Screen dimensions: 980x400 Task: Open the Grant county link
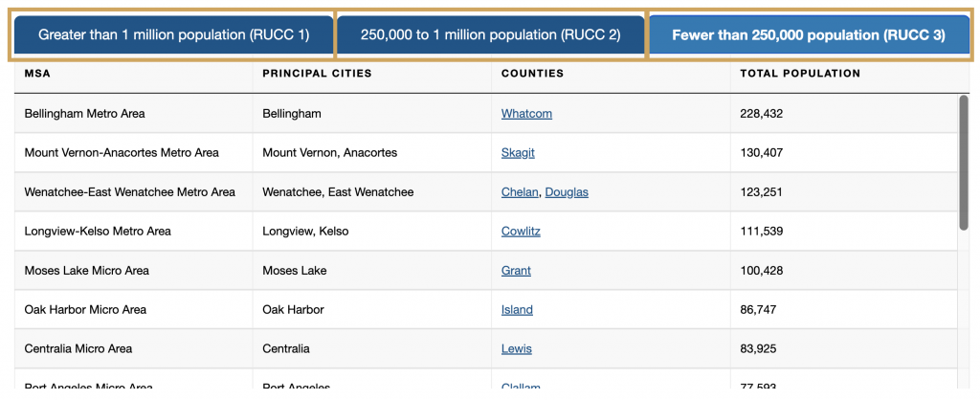(x=516, y=271)
